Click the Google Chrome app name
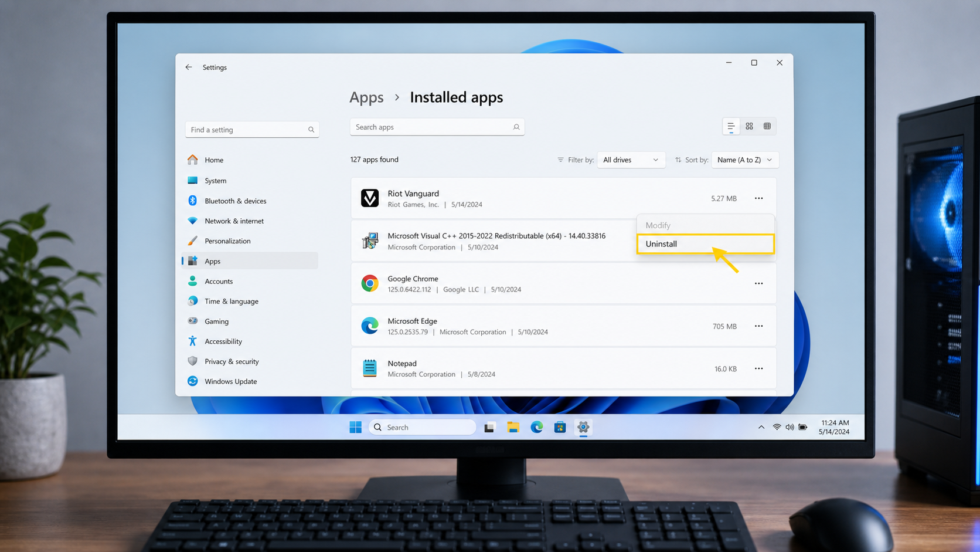Image resolution: width=980 pixels, height=552 pixels. point(413,279)
